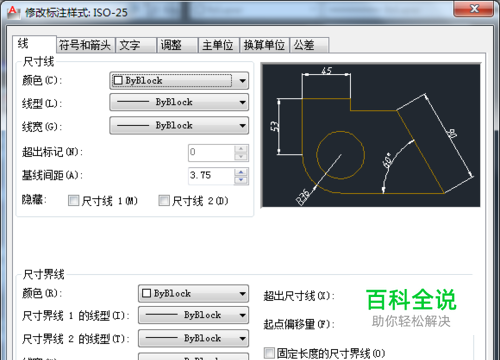The image size is (500, 360).
Task: Toggle hide 尺寸线 2(D) checkbox
Action: [164, 201]
